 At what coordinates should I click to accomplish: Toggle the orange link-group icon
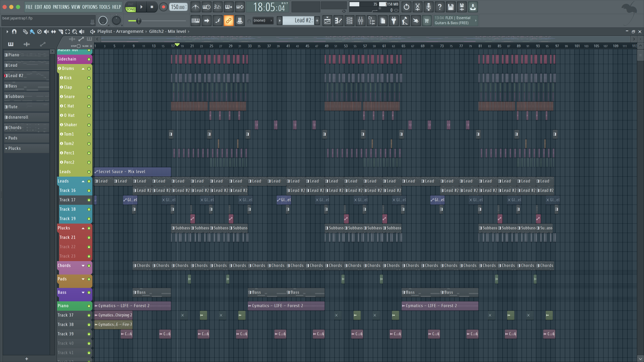pos(229,21)
